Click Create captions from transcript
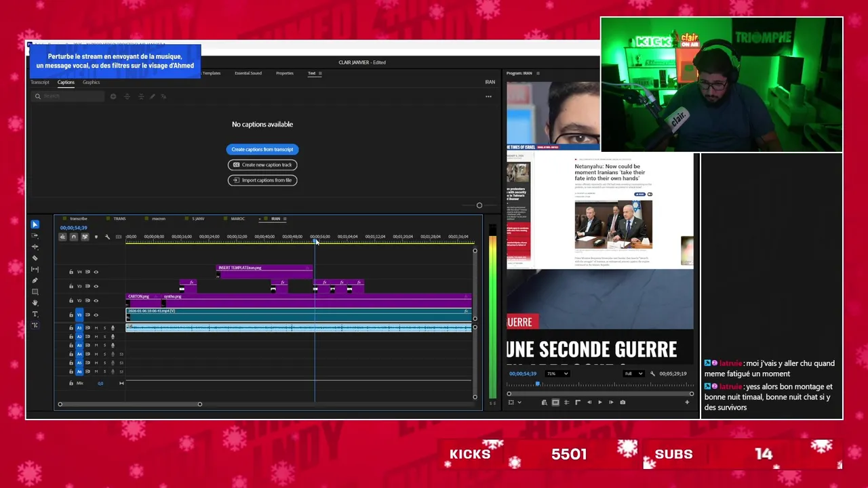This screenshot has width=868, height=488. click(262, 149)
